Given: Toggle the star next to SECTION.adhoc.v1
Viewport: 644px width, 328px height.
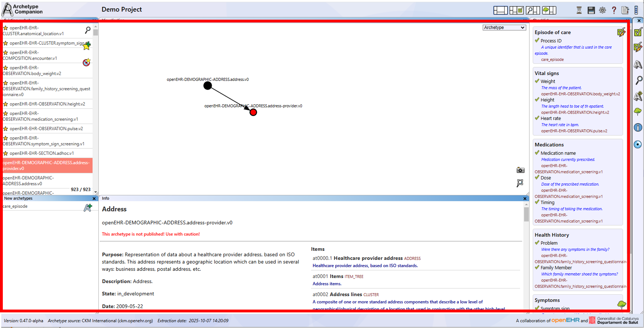Looking at the screenshot, I should pyautogui.click(x=6, y=153).
